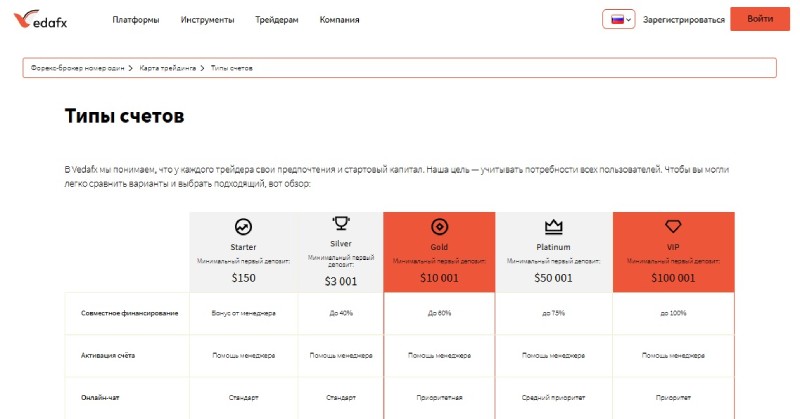The width and height of the screenshot is (800, 419).
Task: Select Помощь менеджера cell under VIP
Action: click(x=673, y=355)
